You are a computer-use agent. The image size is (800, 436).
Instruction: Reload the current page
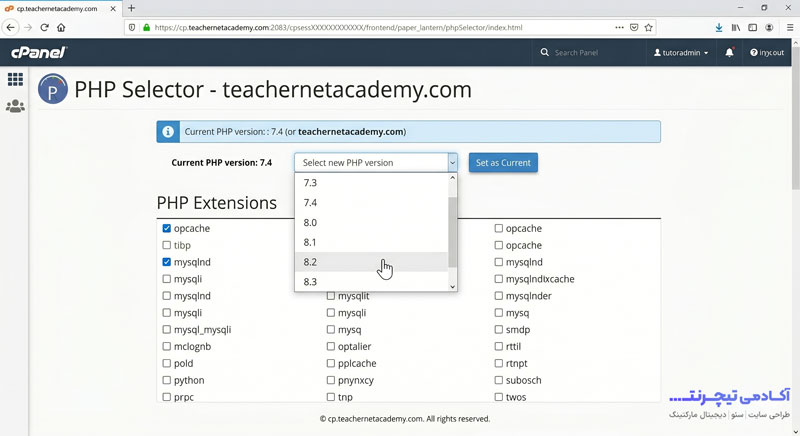click(x=44, y=28)
